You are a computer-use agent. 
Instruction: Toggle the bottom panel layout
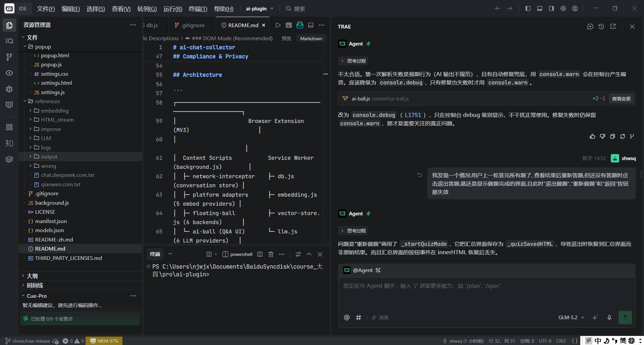click(x=540, y=8)
